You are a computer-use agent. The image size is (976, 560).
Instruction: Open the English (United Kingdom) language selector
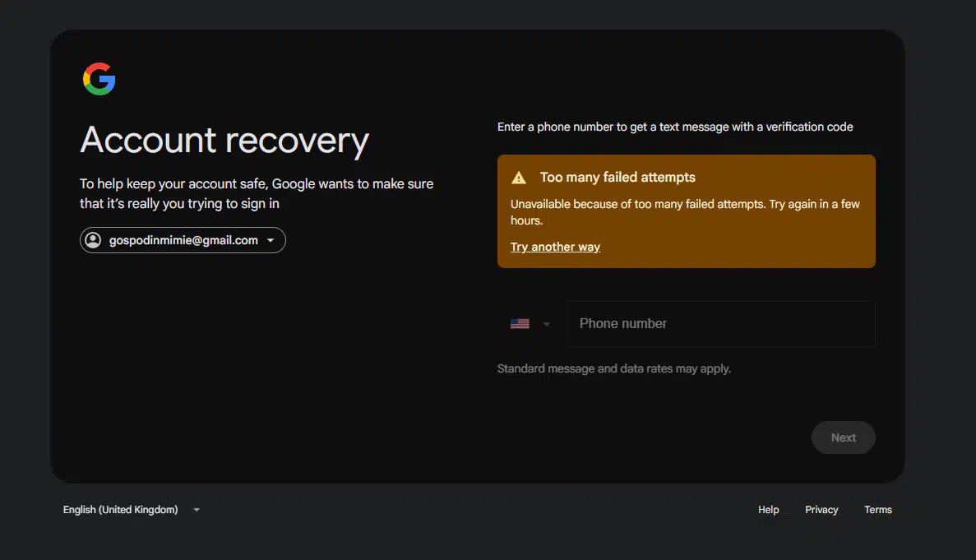(x=132, y=510)
